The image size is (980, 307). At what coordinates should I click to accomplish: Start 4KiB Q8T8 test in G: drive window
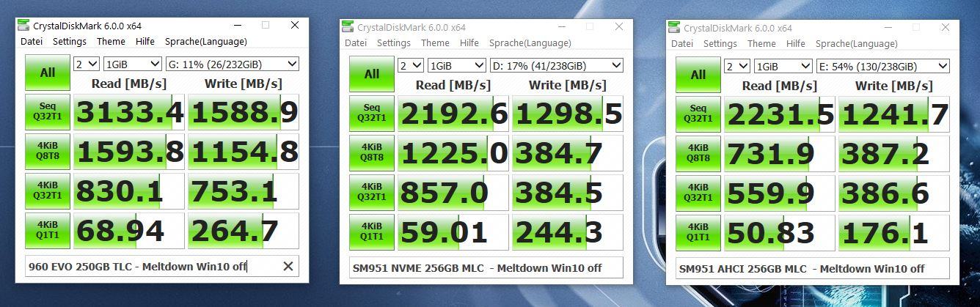point(48,152)
